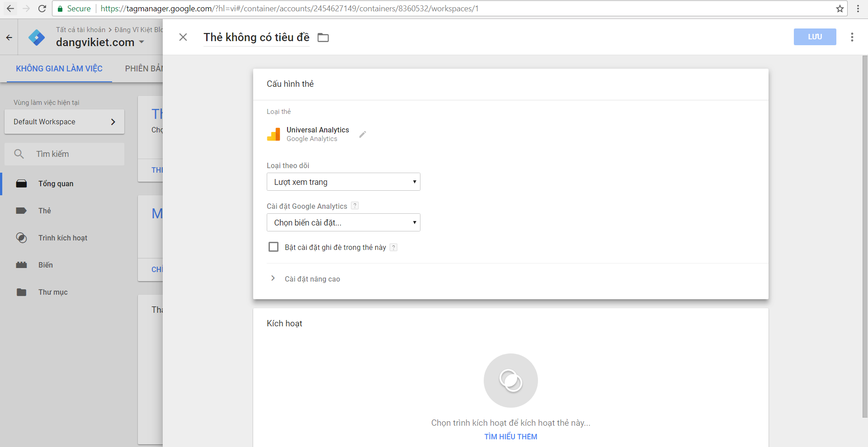Viewport: 868px width, 447px height.
Task: Reload the page with refresh icon
Action: pyautogui.click(x=42, y=9)
